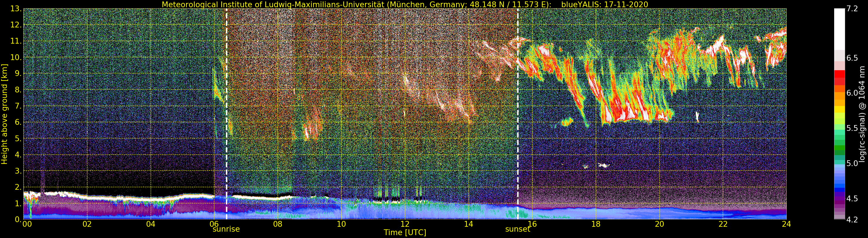The image size is (868, 238).
Task: Click the white dashed sunset line in the plot
Action: coord(518,114)
